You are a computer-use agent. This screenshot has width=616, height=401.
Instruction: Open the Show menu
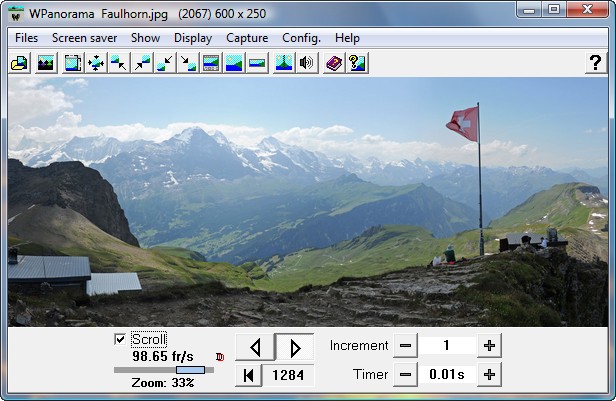145,38
